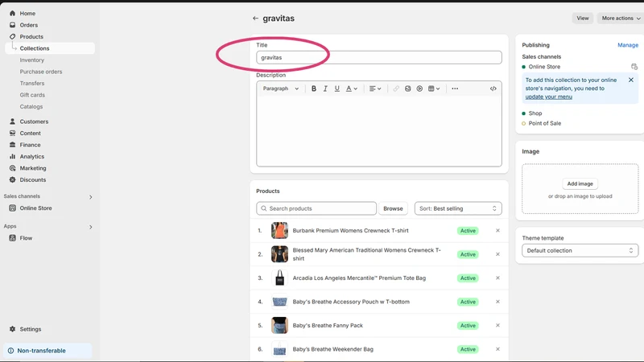Open Burbank Premium T-shirt thumbnail
Viewport: 644px width, 362px height.
279,231
